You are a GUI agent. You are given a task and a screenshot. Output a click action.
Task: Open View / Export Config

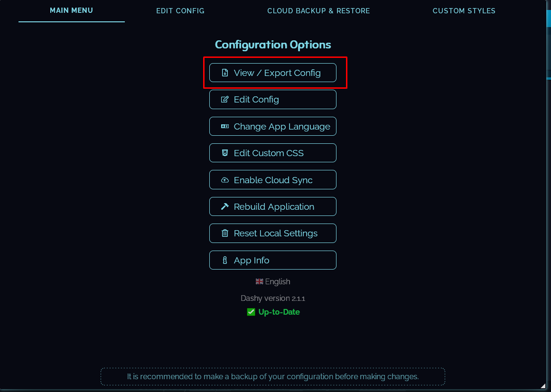(273, 73)
